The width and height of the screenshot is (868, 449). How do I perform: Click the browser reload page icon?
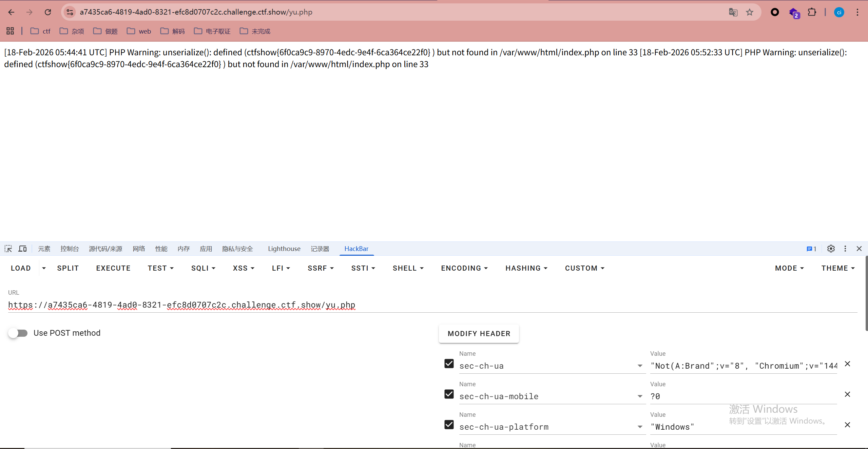pyautogui.click(x=48, y=12)
